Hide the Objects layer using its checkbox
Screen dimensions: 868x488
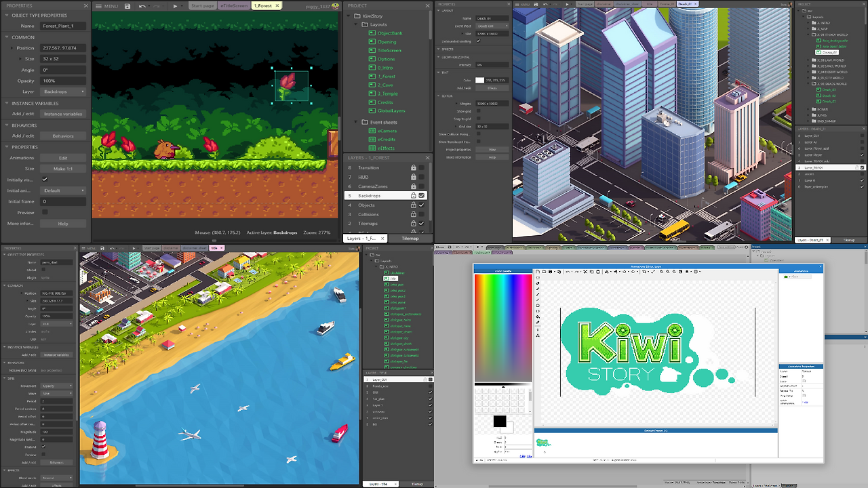click(421, 205)
